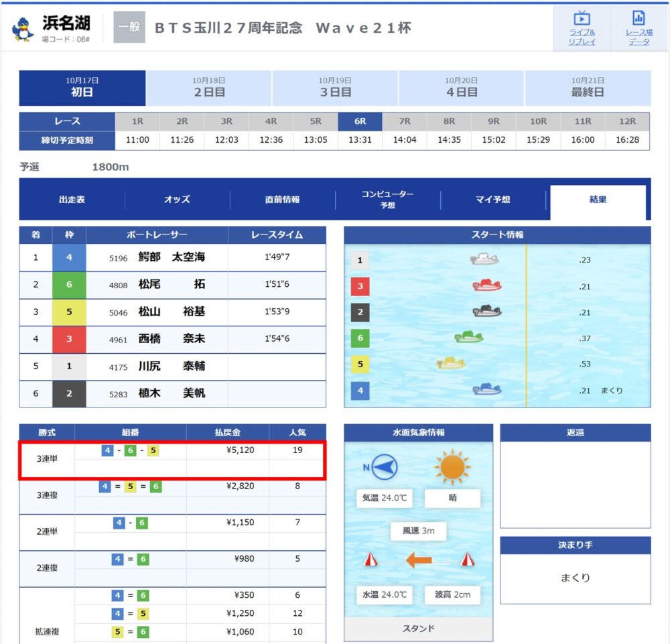Choose race 7R in the race row

click(x=405, y=121)
